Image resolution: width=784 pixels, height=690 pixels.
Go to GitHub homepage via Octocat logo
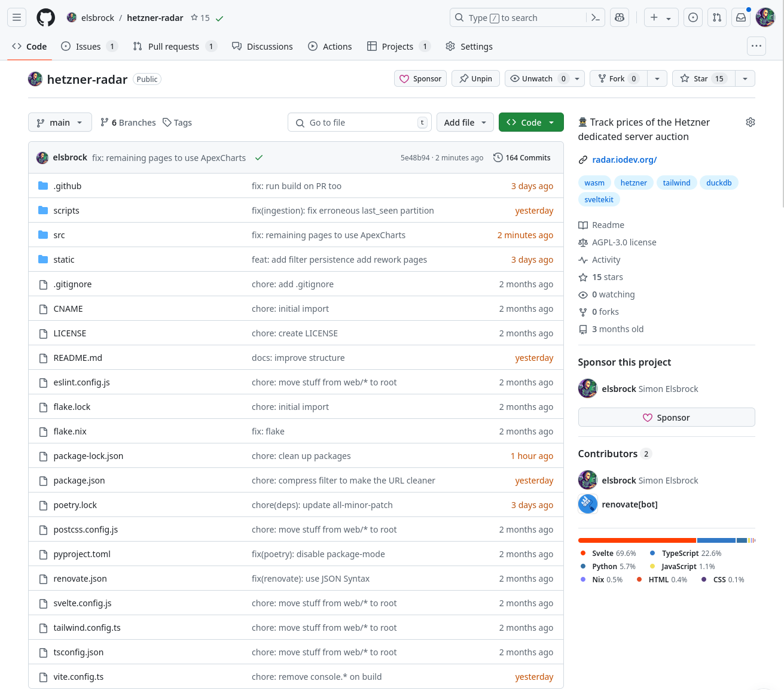46,17
